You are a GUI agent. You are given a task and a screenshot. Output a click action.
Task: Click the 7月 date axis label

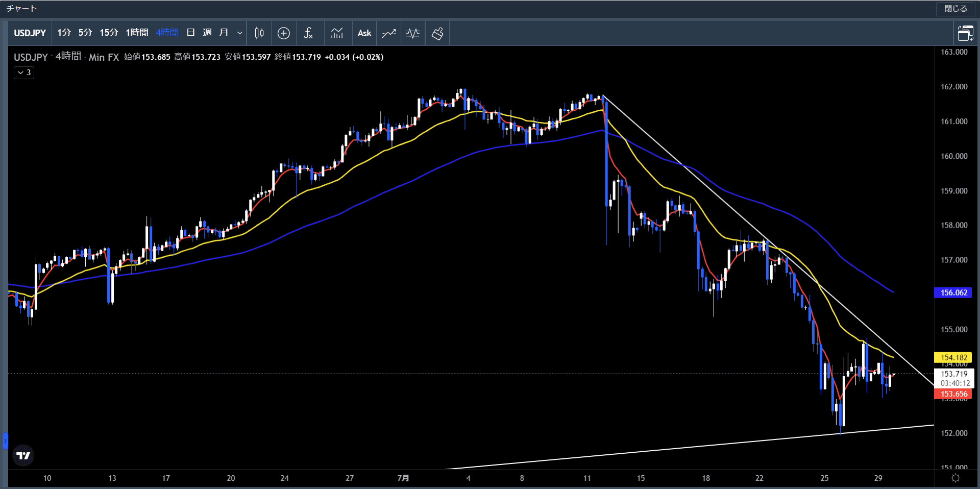point(403,478)
